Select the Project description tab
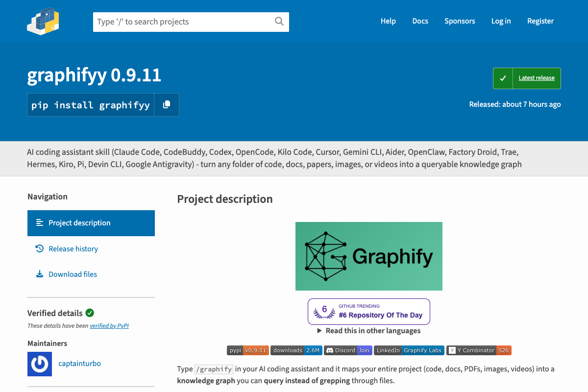The height and width of the screenshot is (392, 588). [x=91, y=223]
